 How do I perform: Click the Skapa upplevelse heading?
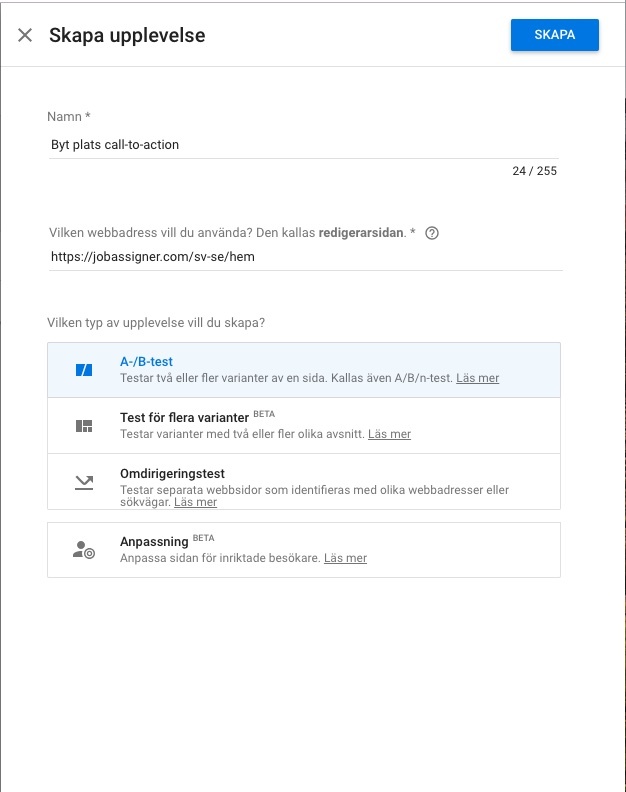coord(127,36)
